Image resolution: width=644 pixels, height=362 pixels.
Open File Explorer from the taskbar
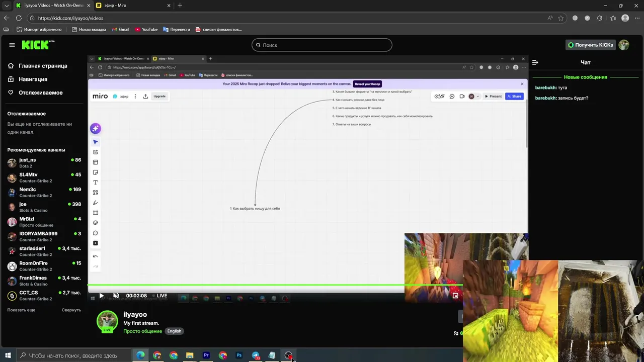pyautogui.click(x=190, y=355)
